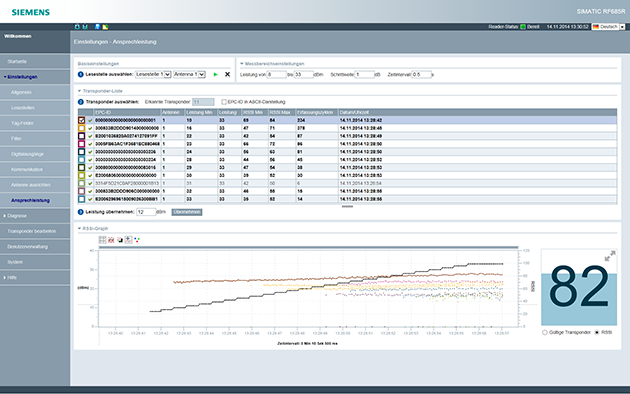Check the magenta box for transponder 3005FB63...

tap(82, 144)
